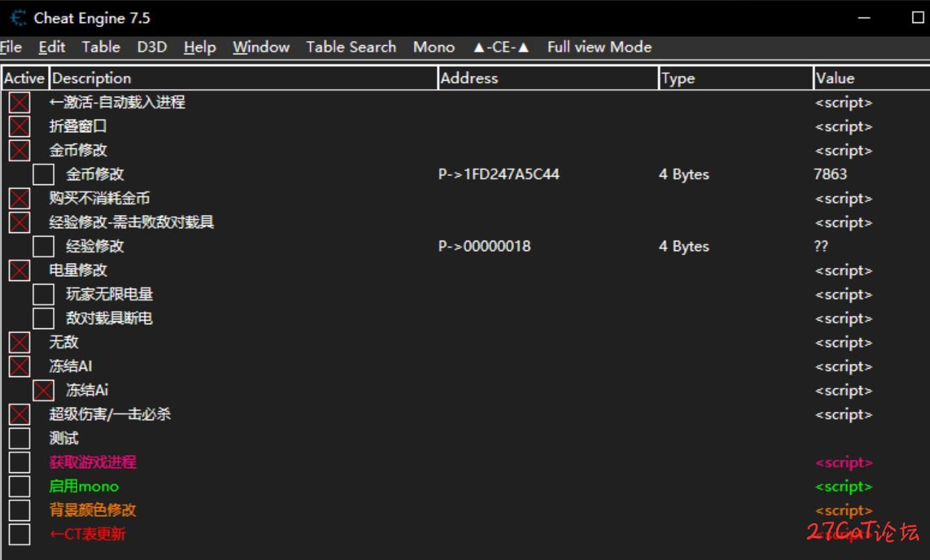Select the 玩家无限电量 description text

(x=109, y=294)
